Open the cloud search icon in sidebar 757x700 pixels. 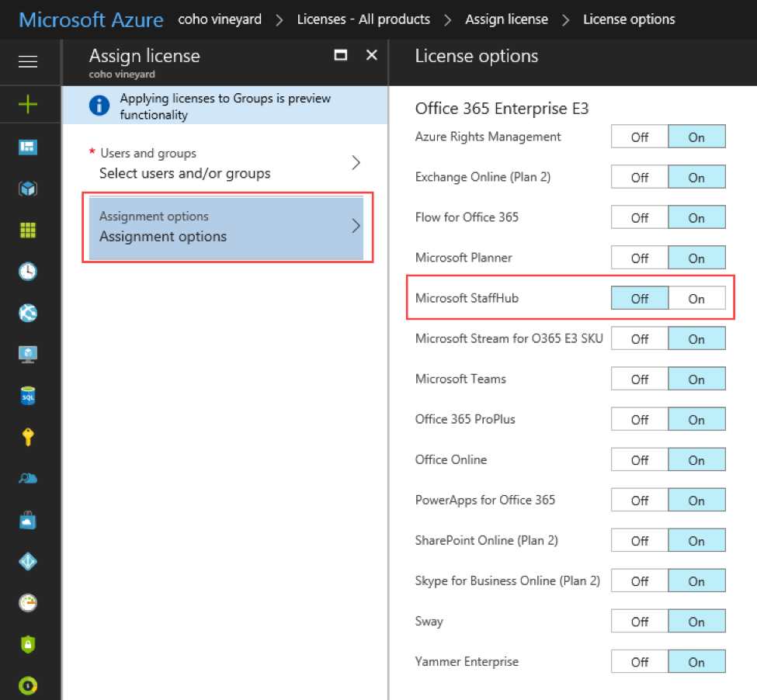pyautogui.click(x=28, y=479)
